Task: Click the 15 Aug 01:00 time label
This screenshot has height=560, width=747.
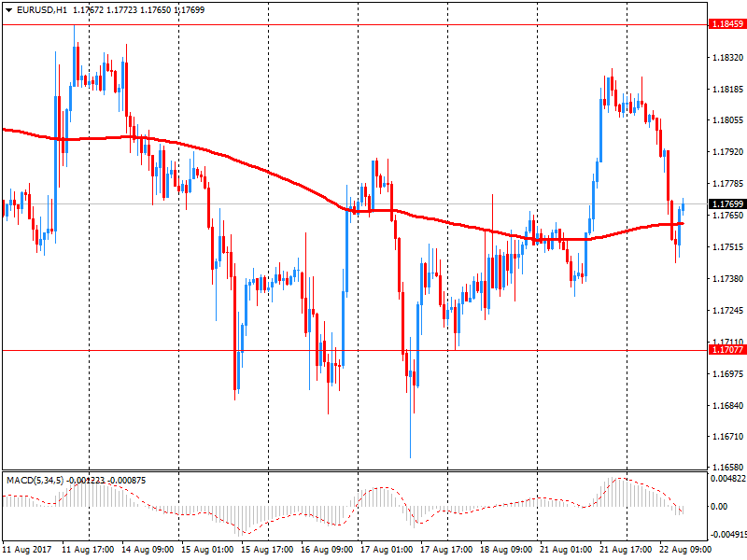Action: click(207, 550)
